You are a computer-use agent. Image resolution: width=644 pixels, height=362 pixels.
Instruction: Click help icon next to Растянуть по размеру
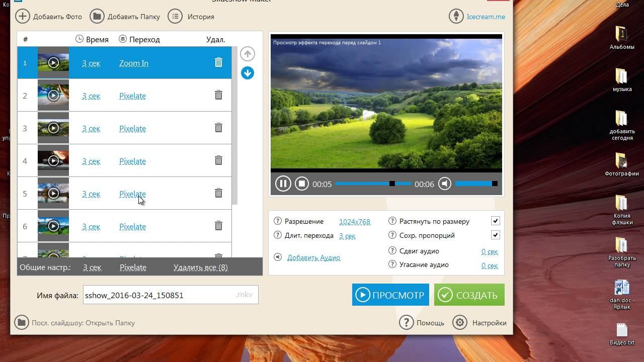click(392, 221)
